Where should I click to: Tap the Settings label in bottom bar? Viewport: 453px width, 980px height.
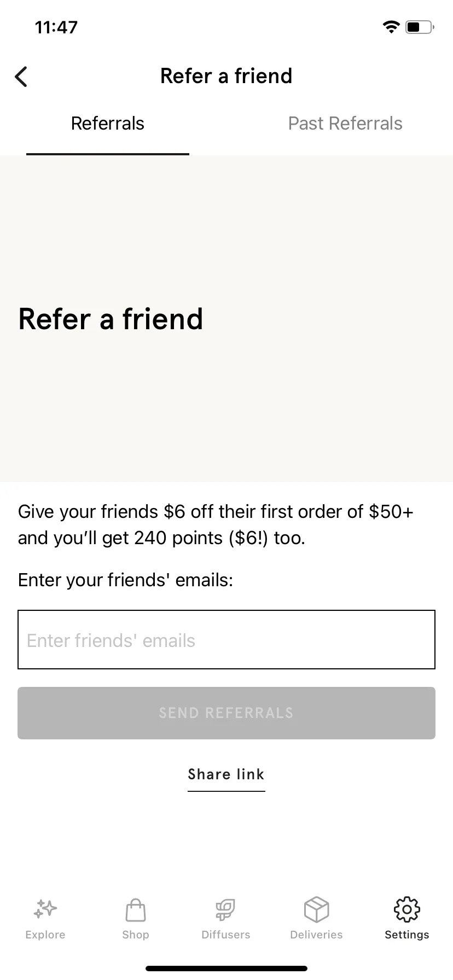click(407, 935)
